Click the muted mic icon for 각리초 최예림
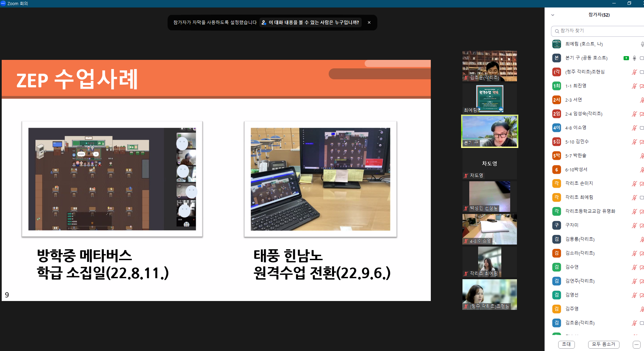 [634, 198]
